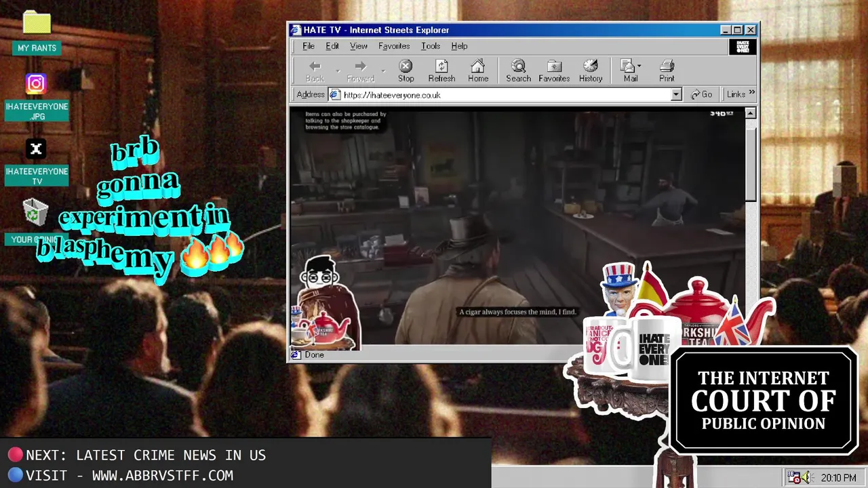The image size is (868, 488).
Task: Click the Back arrow toolbar button
Action: [315, 70]
